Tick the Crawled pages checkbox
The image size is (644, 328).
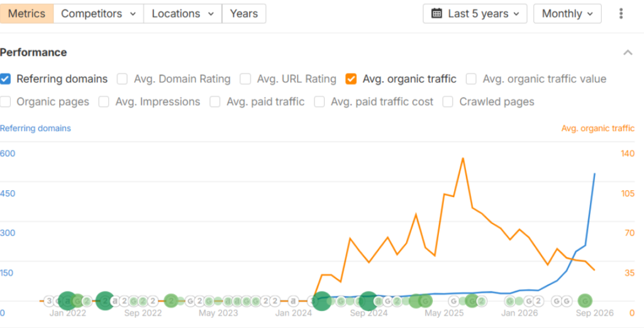click(x=448, y=102)
